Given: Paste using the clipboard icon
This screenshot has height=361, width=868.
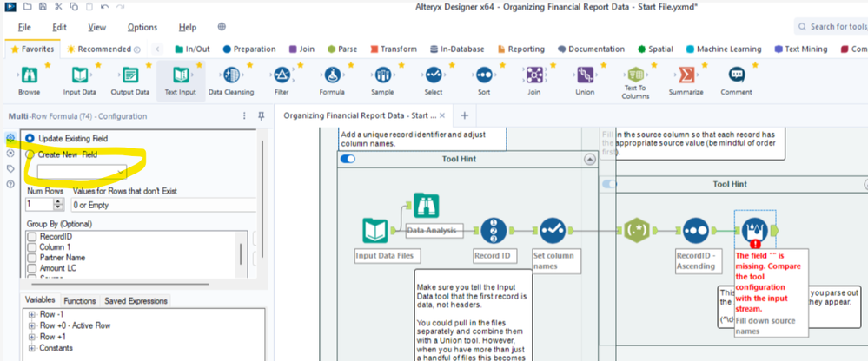Looking at the screenshot, I should [89, 7].
